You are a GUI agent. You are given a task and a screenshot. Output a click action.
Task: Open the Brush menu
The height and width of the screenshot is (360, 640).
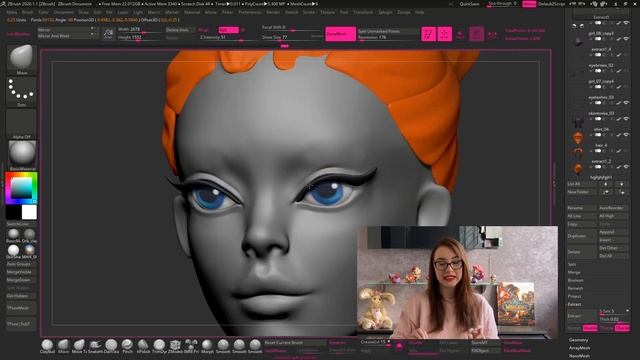27,12
